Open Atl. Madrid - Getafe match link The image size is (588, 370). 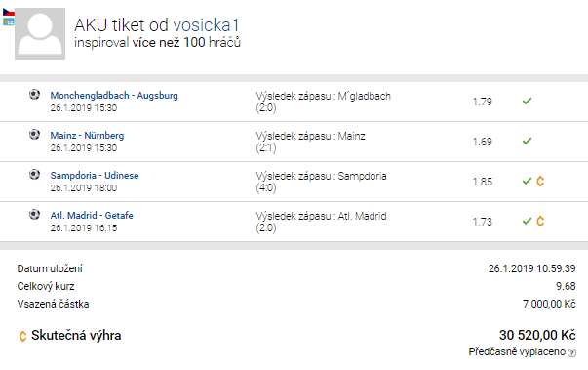point(92,216)
